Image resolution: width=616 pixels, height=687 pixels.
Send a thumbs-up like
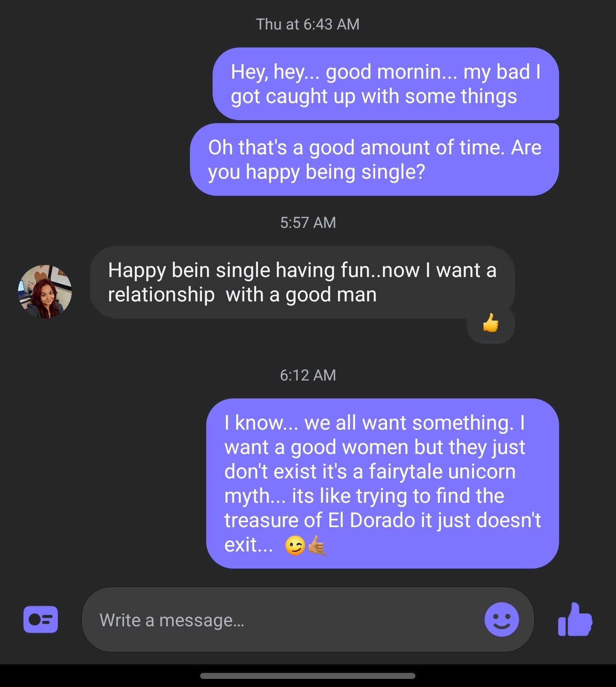click(x=575, y=619)
